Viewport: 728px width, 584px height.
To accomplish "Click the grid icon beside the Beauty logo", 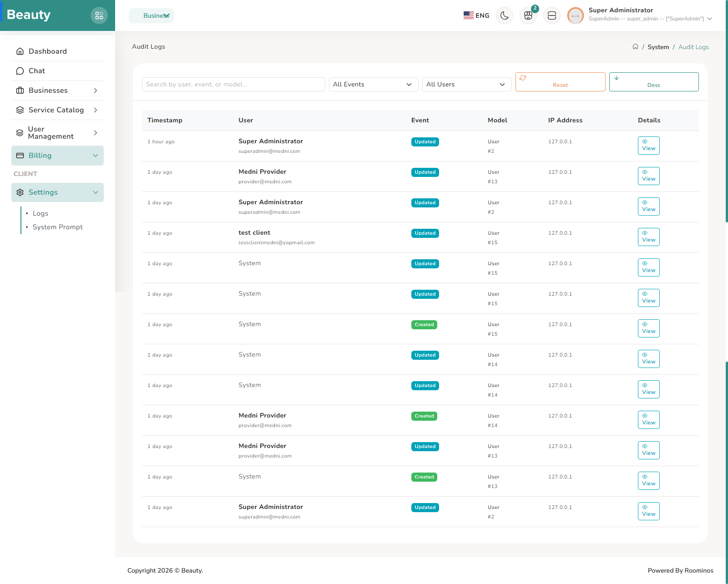I will point(99,15).
